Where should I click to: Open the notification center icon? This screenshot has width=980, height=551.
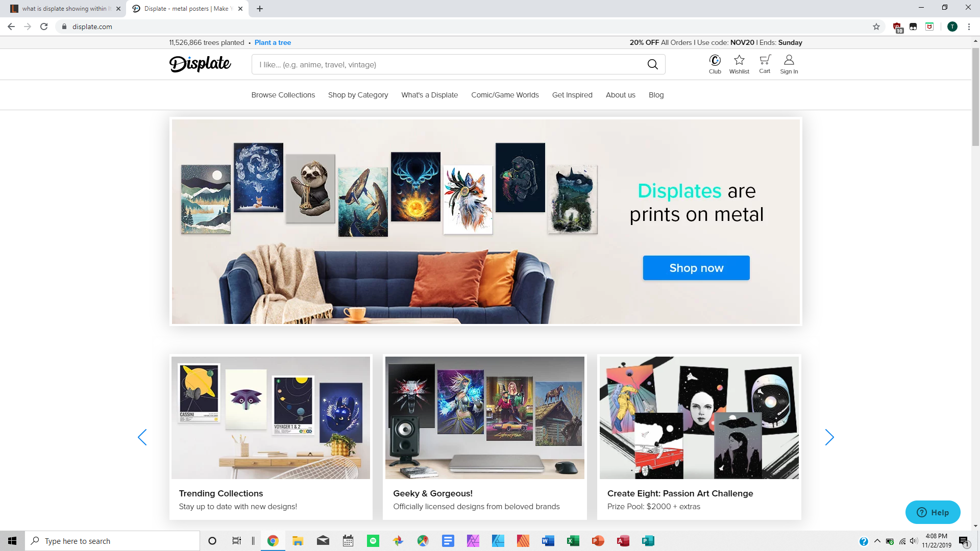click(x=964, y=541)
